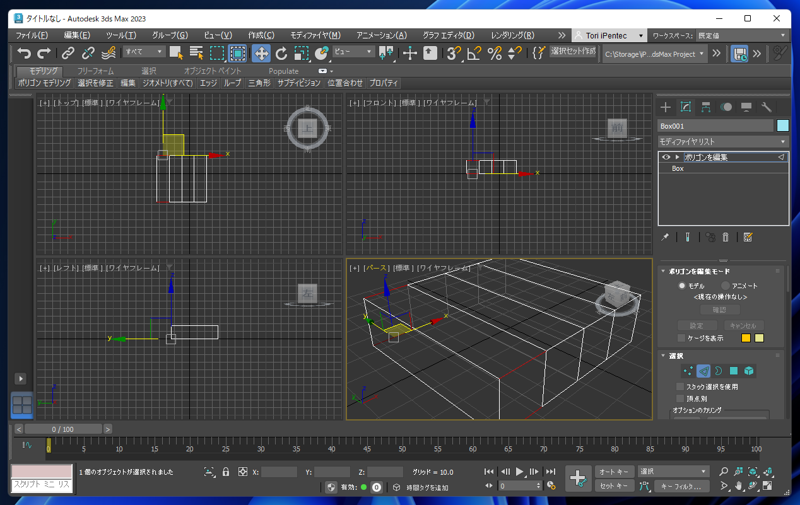Screen dimensions: 800x505
Task: Select Vertex sub-object level icon
Action: click(688, 371)
